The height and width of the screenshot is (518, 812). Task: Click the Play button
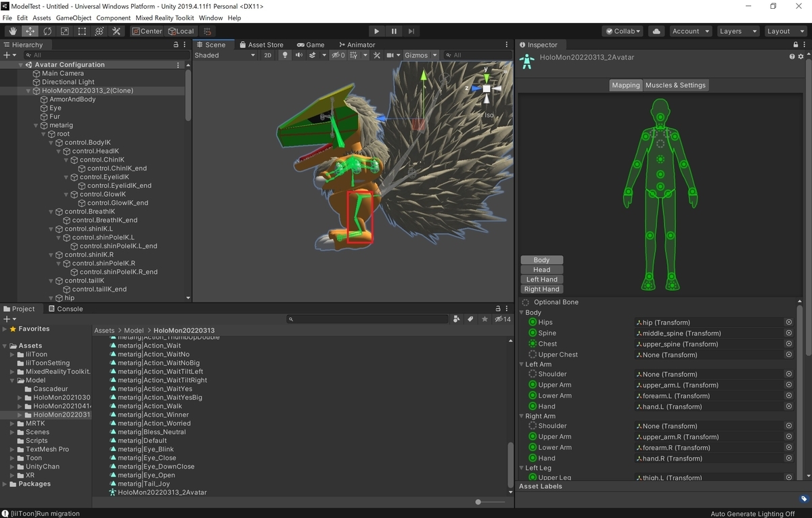coord(377,31)
